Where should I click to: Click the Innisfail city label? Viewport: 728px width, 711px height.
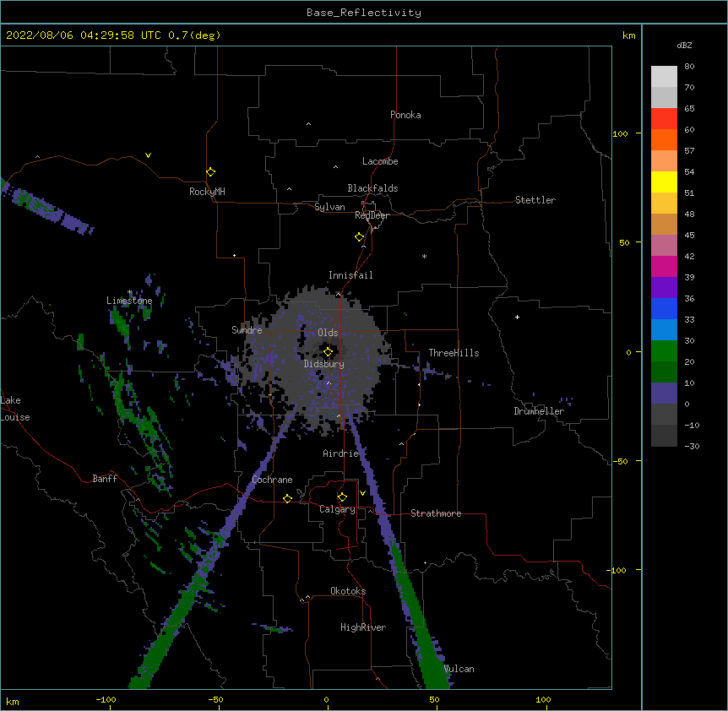(x=350, y=275)
